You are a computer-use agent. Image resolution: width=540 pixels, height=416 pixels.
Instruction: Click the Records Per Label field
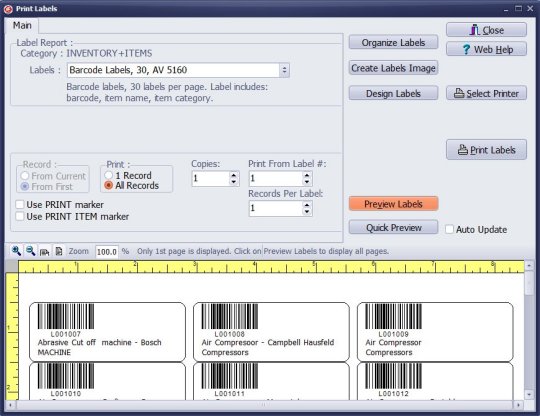pyautogui.click(x=276, y=208)
